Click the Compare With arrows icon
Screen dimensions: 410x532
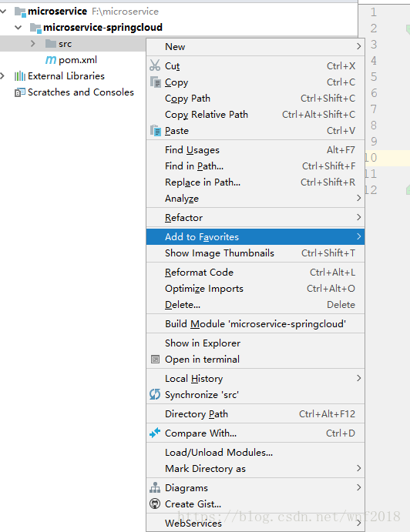[x=155, y=433]
